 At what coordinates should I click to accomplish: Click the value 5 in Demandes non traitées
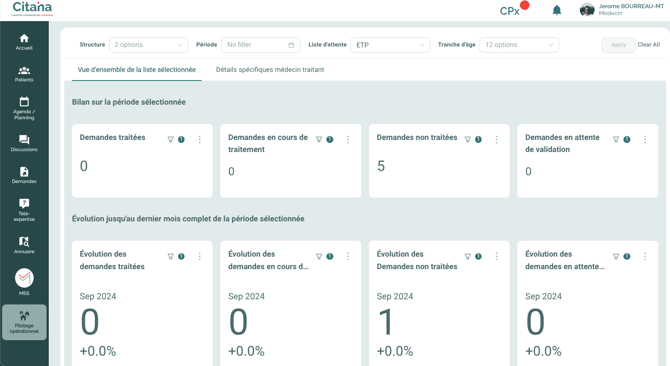point(381,166)
